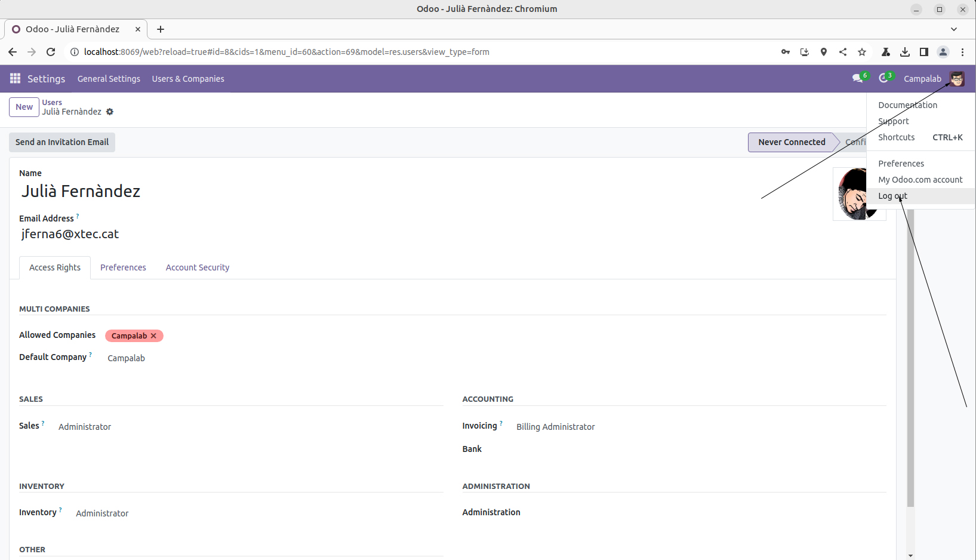Screen dimensions: 976x560
Task: Open the Odoo apps grid menu
Action: (x=15, y=79)
